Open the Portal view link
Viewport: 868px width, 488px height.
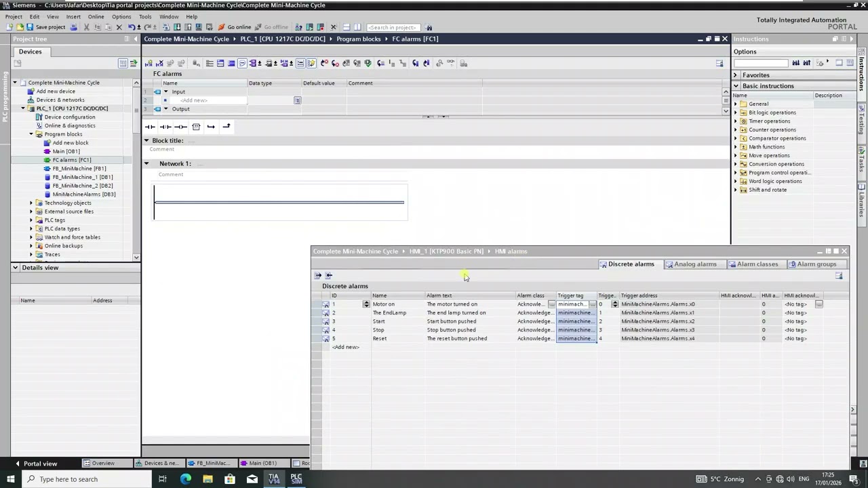[36, 464]
